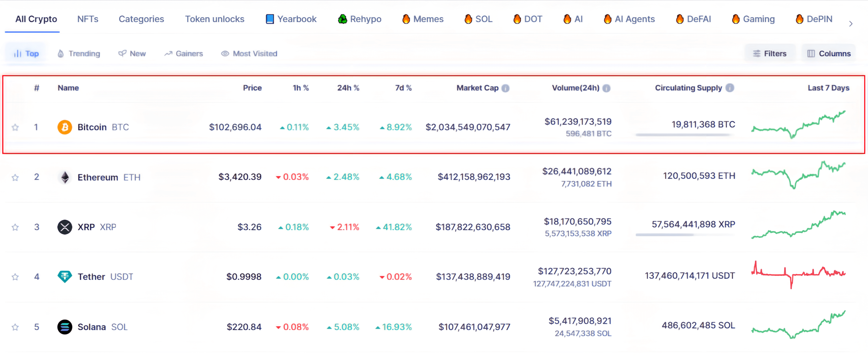This screenshot has width=868, height=356.
Task: Show top Gainers
Action: tap(184, 54)
